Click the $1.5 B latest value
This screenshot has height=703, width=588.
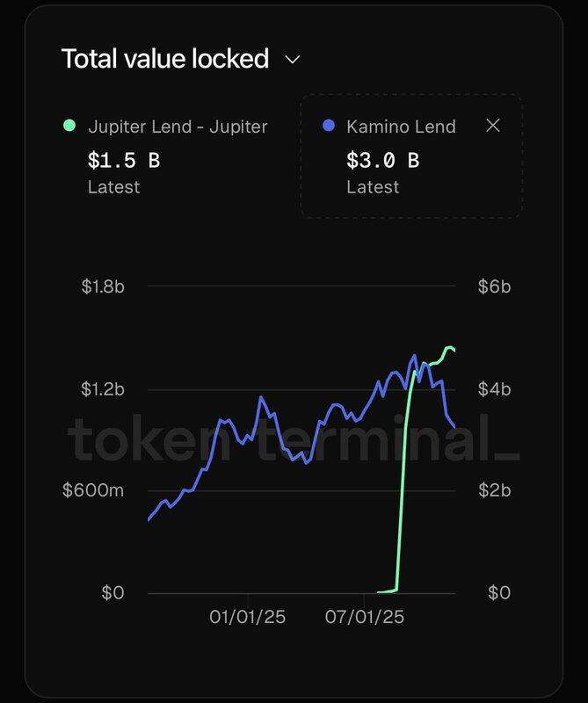pyautogui.click(x=124, y=160)
